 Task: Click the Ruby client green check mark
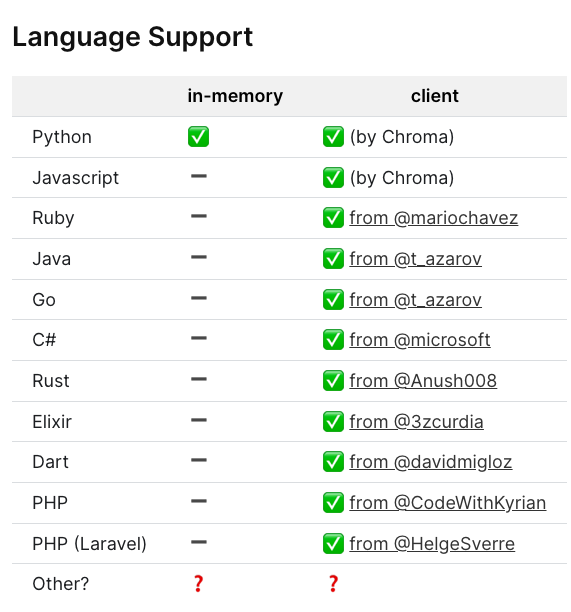coord(333,217)
